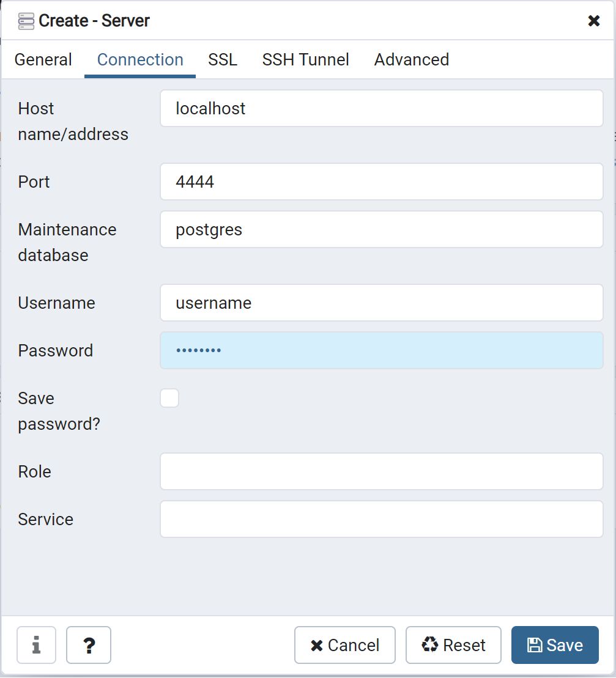
Task: Enable the Save password checkbox
Action: [169, 398]
